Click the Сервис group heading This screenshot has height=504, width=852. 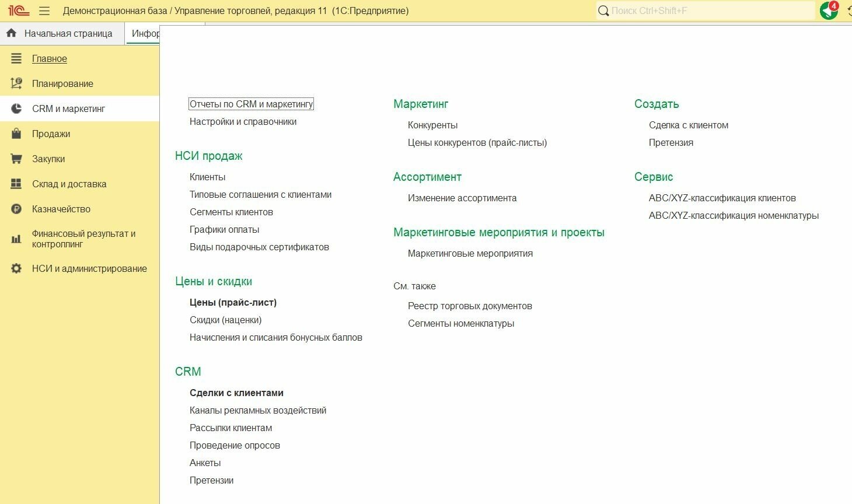click(x=654, y=177)
